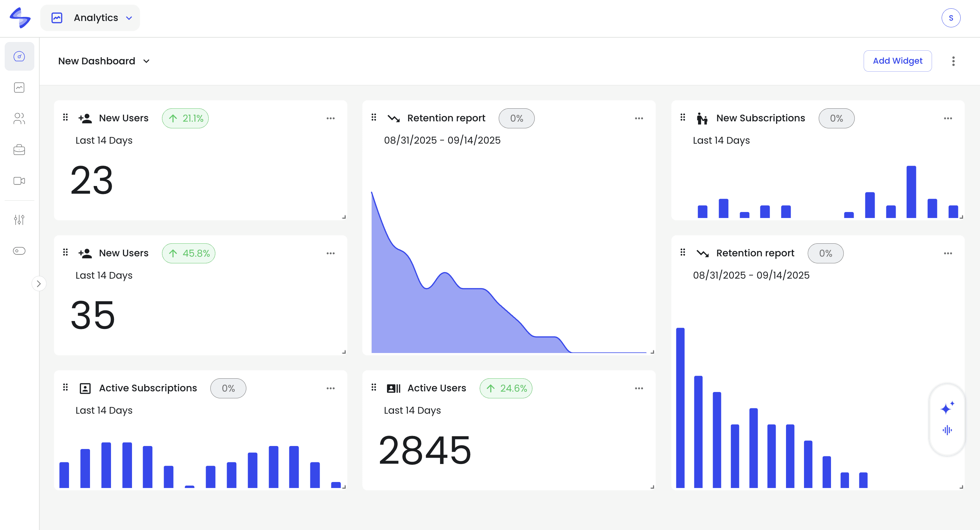Open the dashboard gauge icon in sidebar

coord(19,56)
